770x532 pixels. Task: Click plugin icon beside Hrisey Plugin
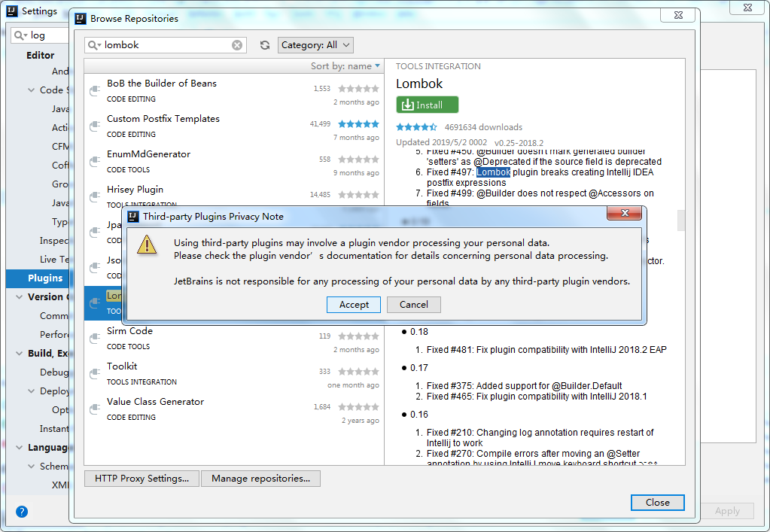pos(95,197)
